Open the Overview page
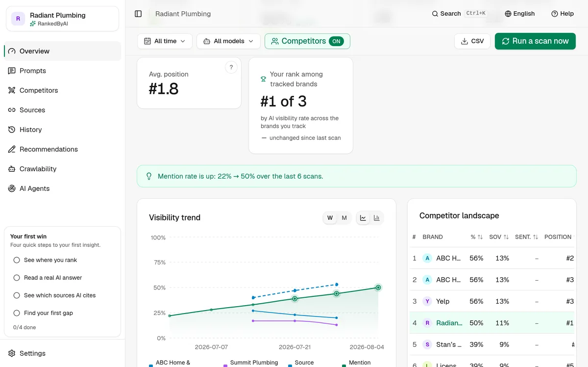Screen dimensions: 588x367 point(62,51)
